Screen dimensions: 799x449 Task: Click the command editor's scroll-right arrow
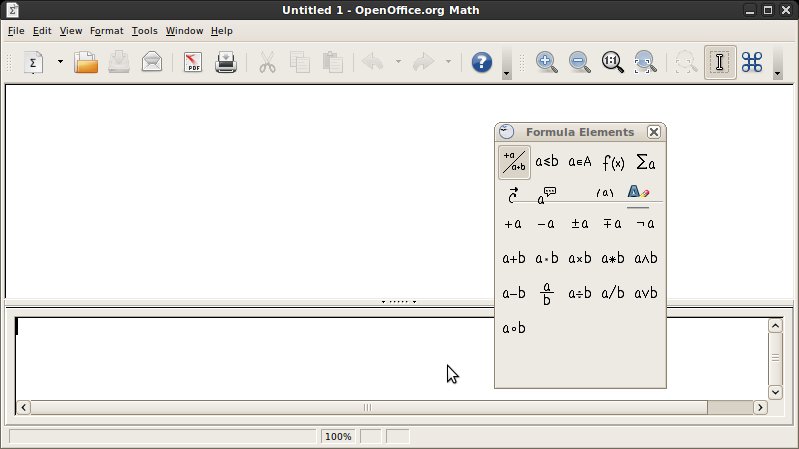pyautogui.click(x=760, y=407)
